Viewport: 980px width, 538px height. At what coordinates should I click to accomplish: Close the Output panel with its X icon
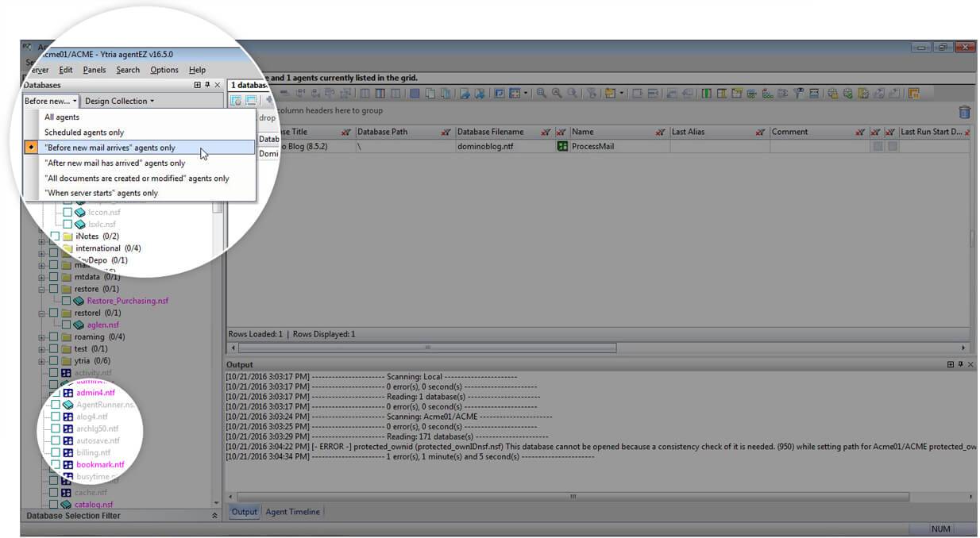tap(970, 364)
